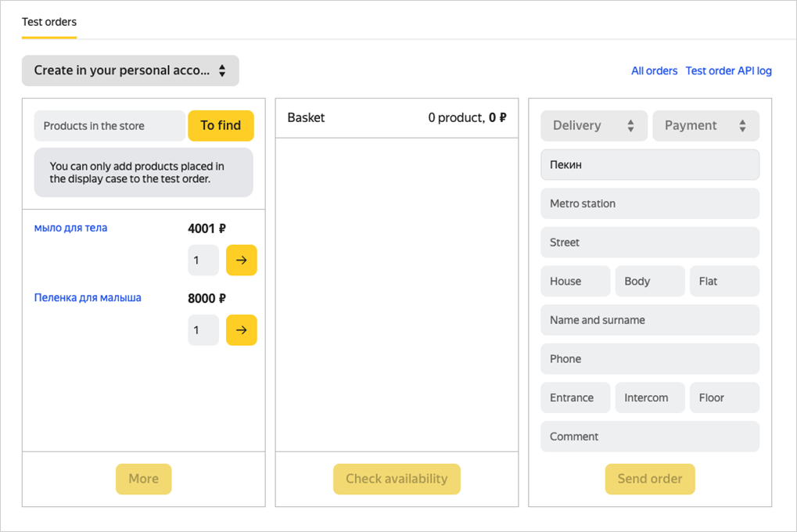
Task: Click the Street input field
Action: (649, 243)
